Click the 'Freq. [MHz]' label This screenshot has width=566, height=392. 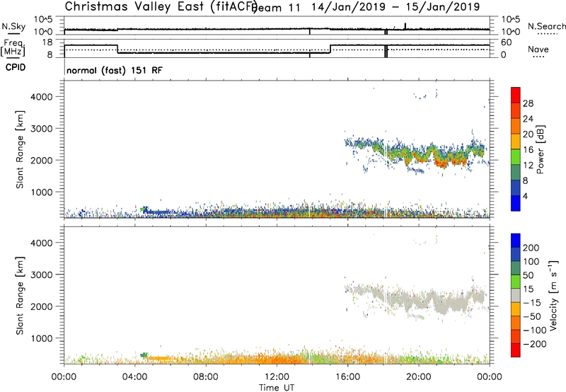tap(13, 47)
